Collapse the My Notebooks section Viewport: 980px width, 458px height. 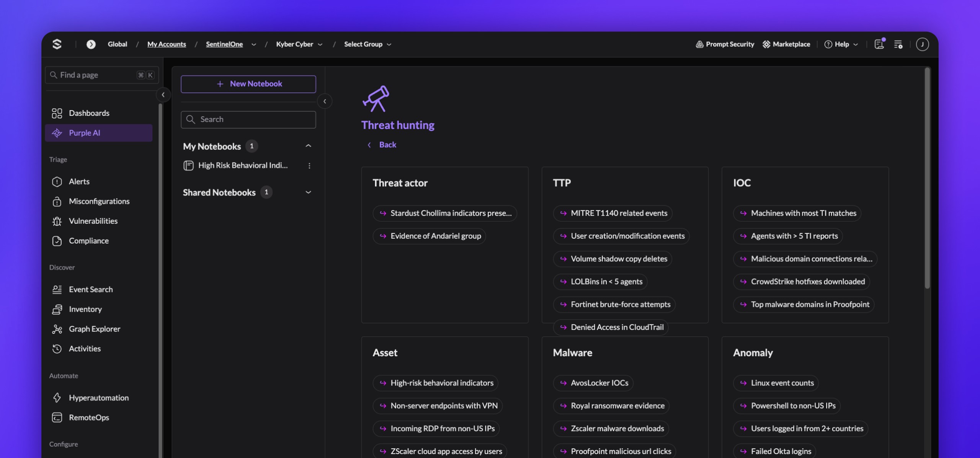pyautogui.click(x=308, y=146)
